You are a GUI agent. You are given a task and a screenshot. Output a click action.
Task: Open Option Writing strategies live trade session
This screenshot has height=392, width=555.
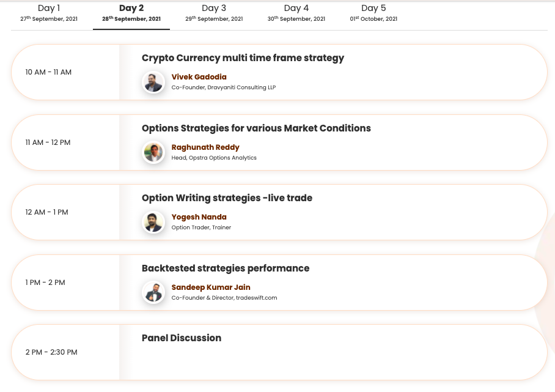tap(227, 198)
